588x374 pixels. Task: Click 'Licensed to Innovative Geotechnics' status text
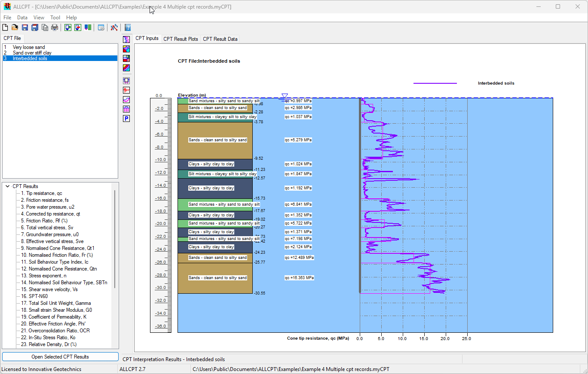pos(41,369)
